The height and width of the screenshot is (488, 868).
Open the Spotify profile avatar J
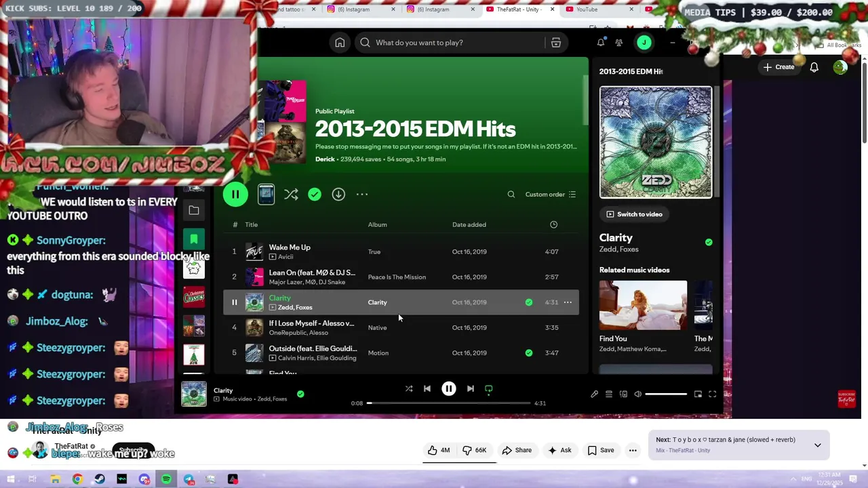click(x=644, y=43)
